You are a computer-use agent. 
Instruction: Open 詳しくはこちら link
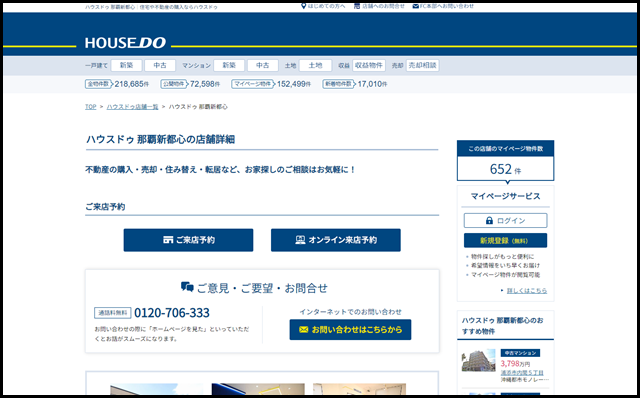[527, 291]
